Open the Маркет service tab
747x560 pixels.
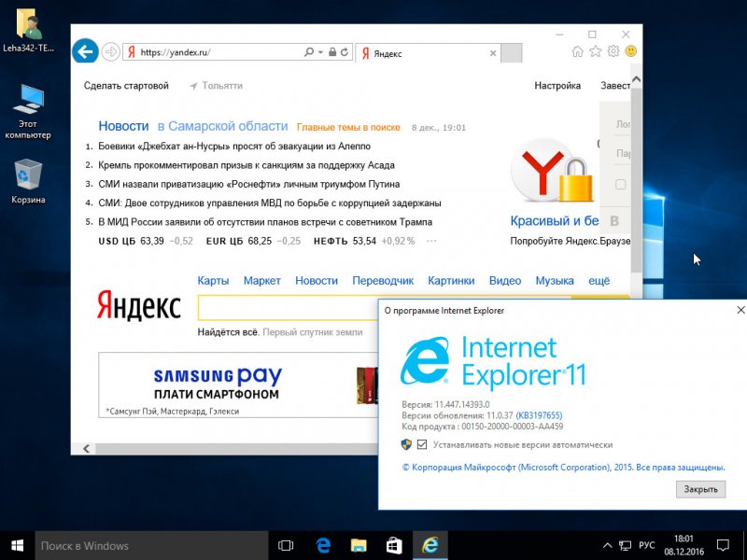[262, 281]
